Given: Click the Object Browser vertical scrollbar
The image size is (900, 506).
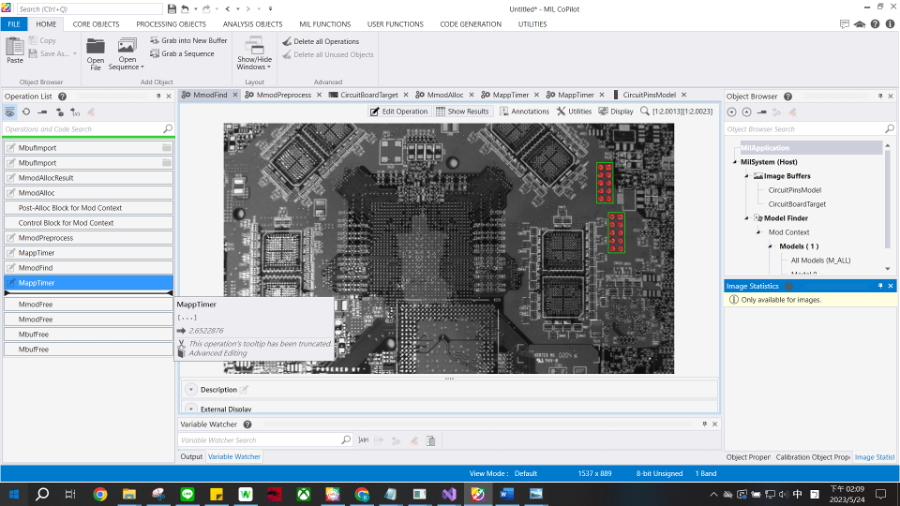Looking at the screenshot, I should (x=888, y=198).
